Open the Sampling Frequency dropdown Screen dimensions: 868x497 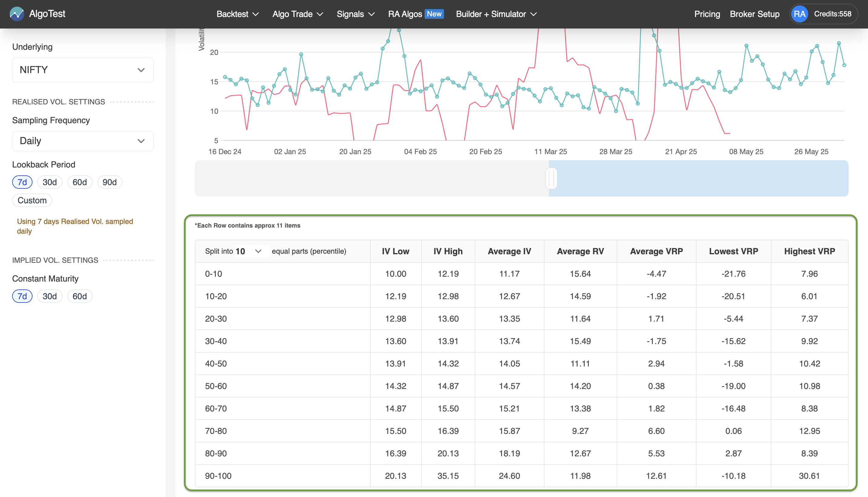pos(83,141)
